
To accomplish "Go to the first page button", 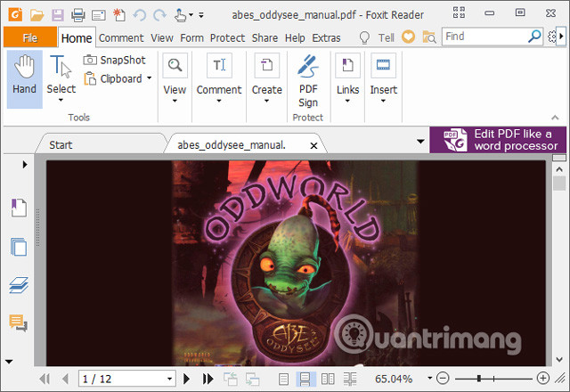I will point(45,379).
